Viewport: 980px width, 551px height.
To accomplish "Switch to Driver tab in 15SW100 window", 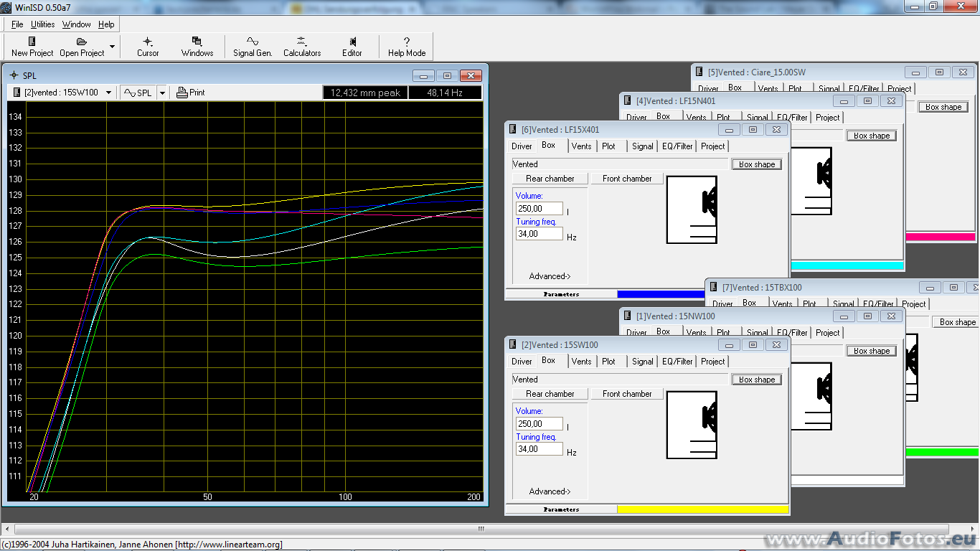I will coord(522,362).
